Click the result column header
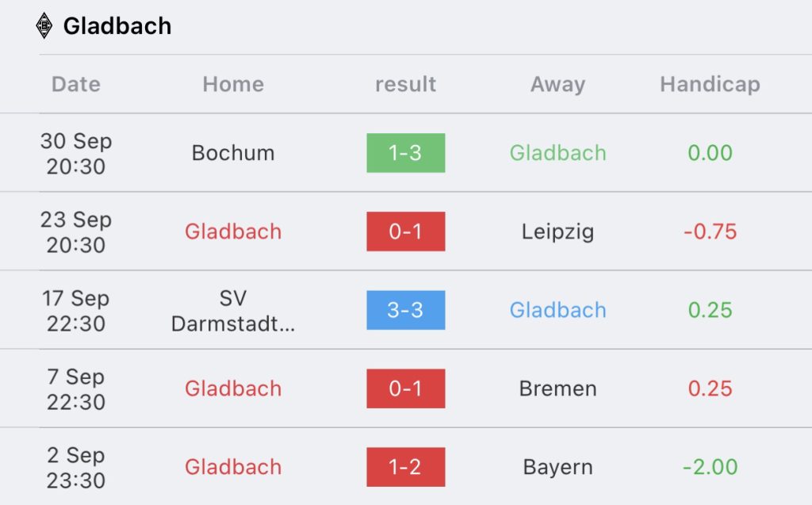This screenshot has width=812, height=505. coord(405,84)
